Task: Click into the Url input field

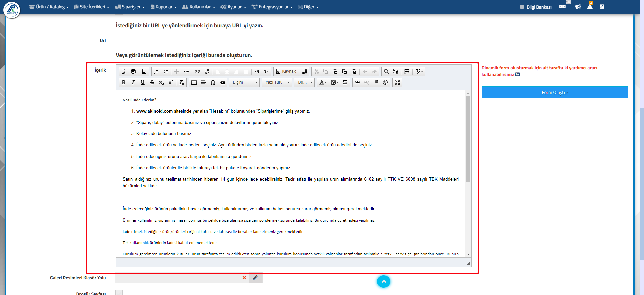Action: coord(241,40)
